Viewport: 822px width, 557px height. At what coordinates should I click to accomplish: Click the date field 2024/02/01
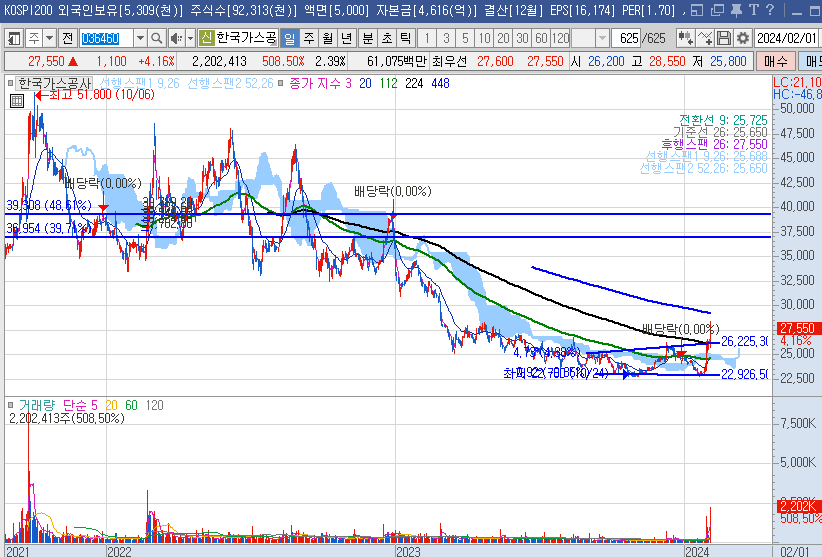pyautogui.click(x=787, y=38)
